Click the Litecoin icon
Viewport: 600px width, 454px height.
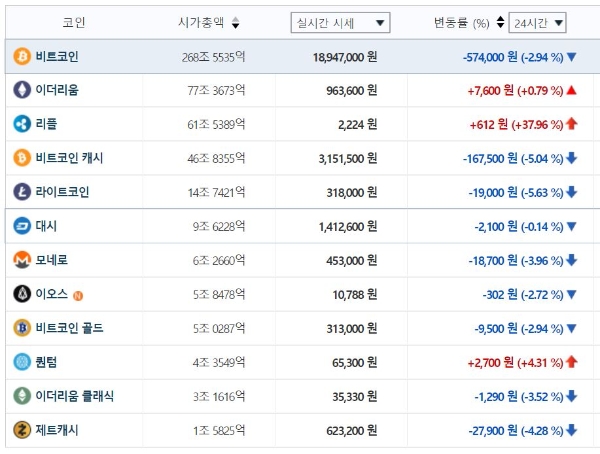pos(22,192)
